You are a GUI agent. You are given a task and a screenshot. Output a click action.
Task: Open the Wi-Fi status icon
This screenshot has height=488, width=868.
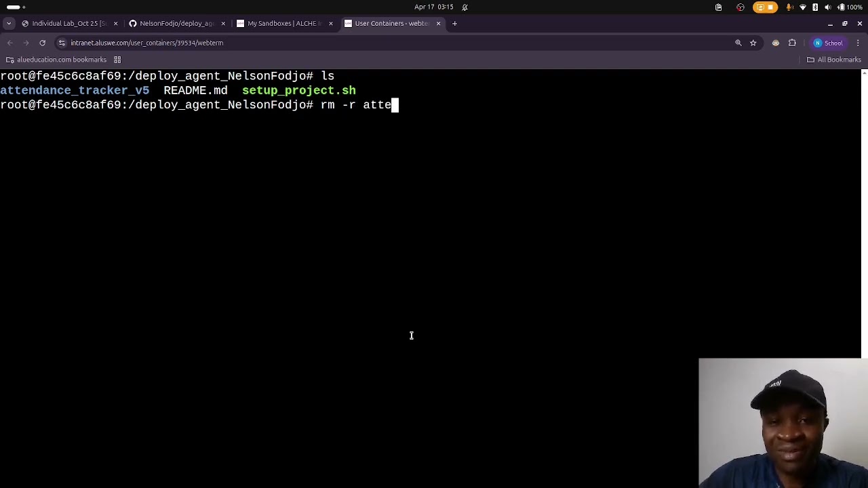[803, 7]
